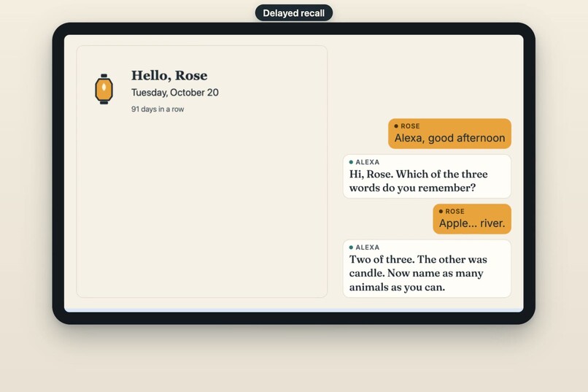
Task: Click the "Delayed recall" label pill
Action: click(x=293, y=13)
